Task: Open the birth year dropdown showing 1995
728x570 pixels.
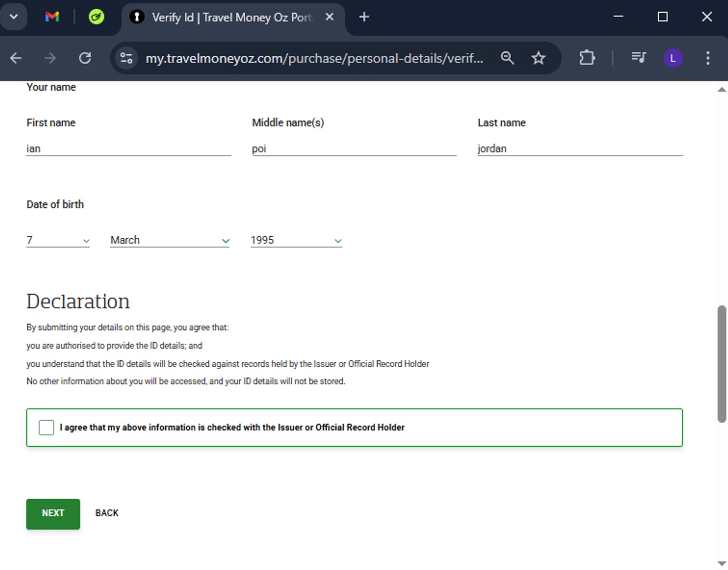Action: coord(296,240)
